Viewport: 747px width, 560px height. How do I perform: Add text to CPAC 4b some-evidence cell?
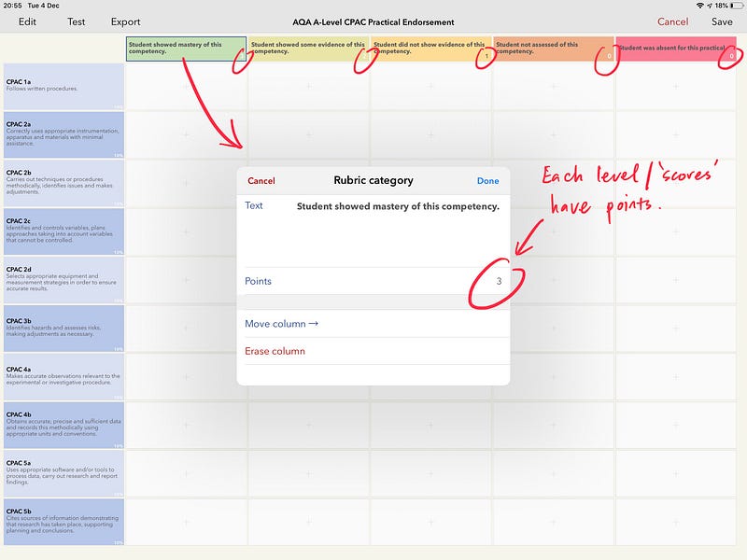click(x=309, y=426)
